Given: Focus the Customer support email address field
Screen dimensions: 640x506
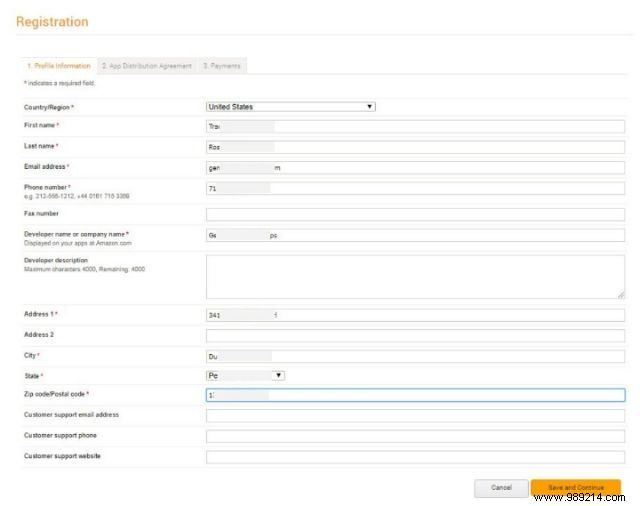Looking at the screenshot, I should (415, 416).
